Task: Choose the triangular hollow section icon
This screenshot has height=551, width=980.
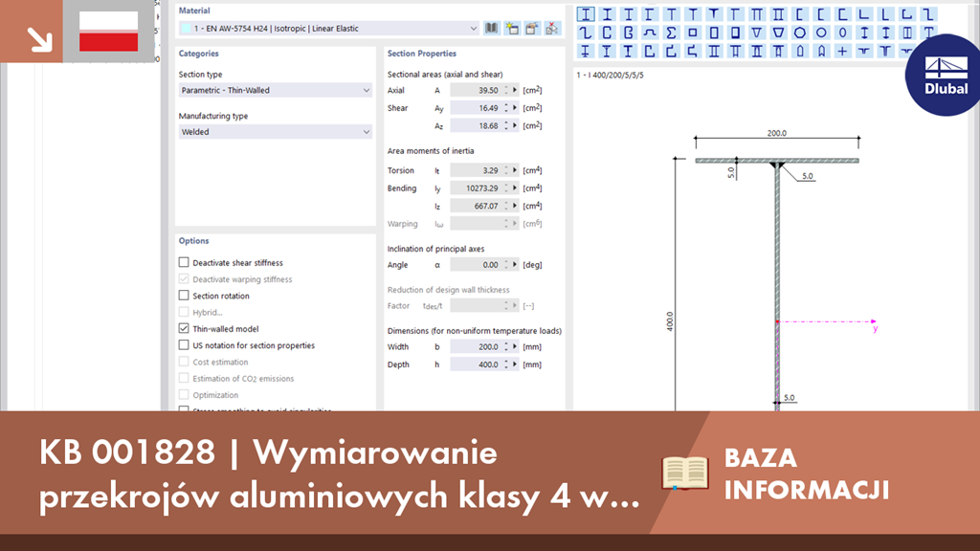Action: [757, 33]
